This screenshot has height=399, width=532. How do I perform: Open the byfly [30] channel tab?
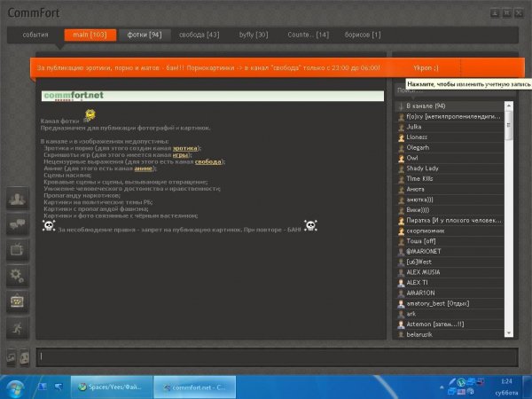coord(254,35)
